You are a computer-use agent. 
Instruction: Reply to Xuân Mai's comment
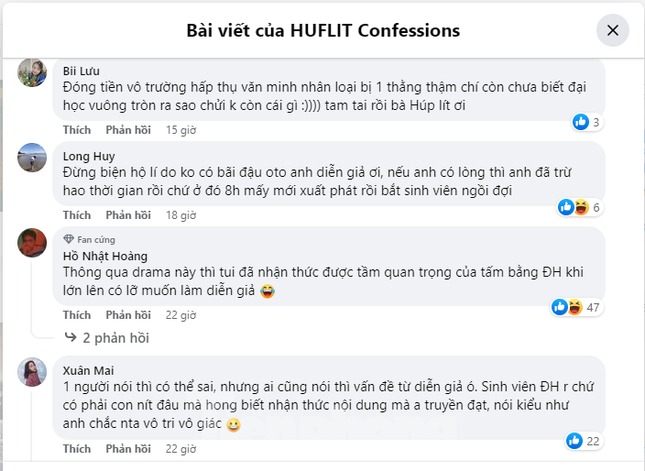128,448
